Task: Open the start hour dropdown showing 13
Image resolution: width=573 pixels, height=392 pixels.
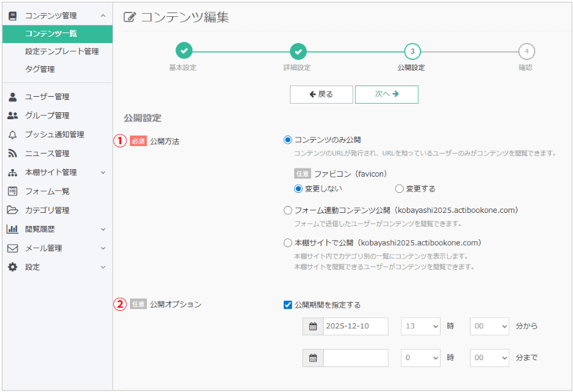Action: 420,326
